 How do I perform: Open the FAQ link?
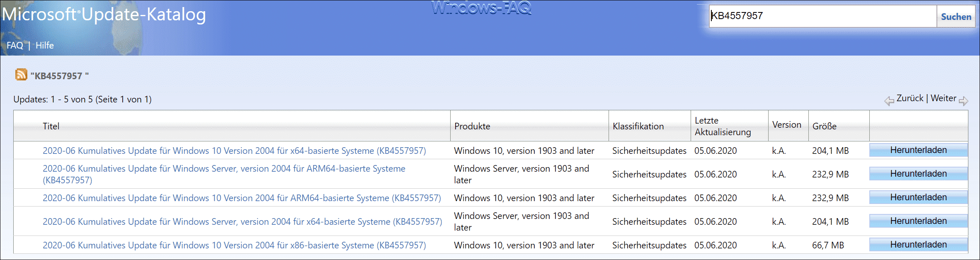click(x=15, y=45)
